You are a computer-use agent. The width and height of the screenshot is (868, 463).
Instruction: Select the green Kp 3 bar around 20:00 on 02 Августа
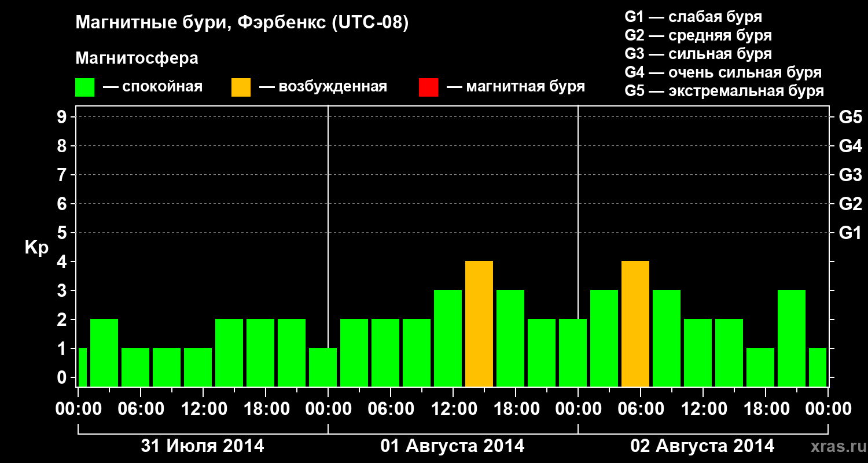(792, 338)
